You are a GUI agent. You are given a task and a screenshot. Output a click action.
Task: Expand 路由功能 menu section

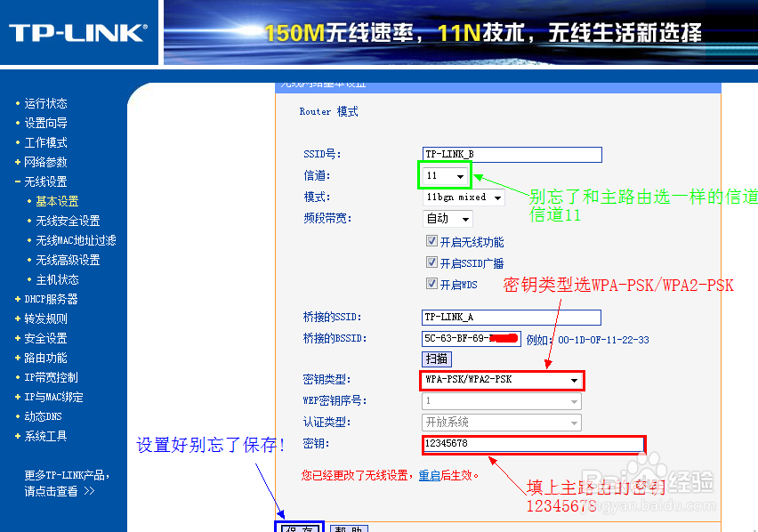point(45,358)
